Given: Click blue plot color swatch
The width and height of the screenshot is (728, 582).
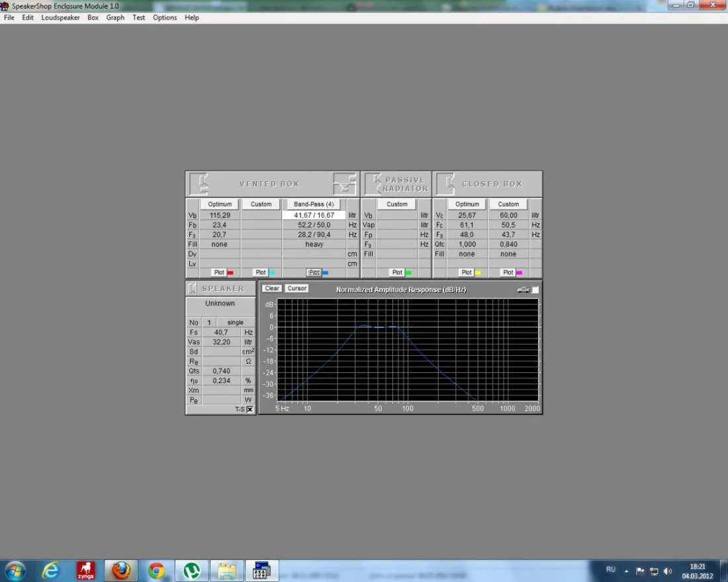Looking at the screenshot, I should click(325, 273).
